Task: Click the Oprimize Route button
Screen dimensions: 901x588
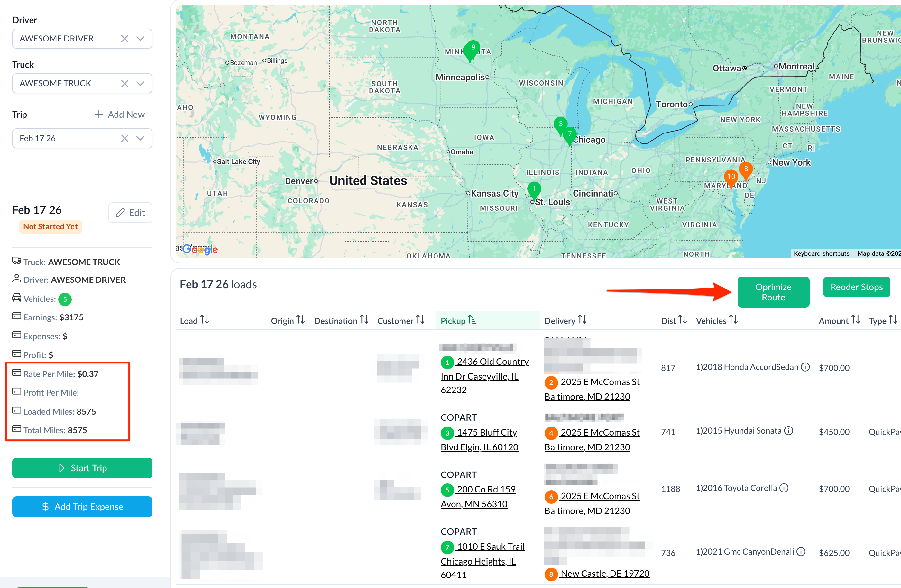Action: point(773,292)
